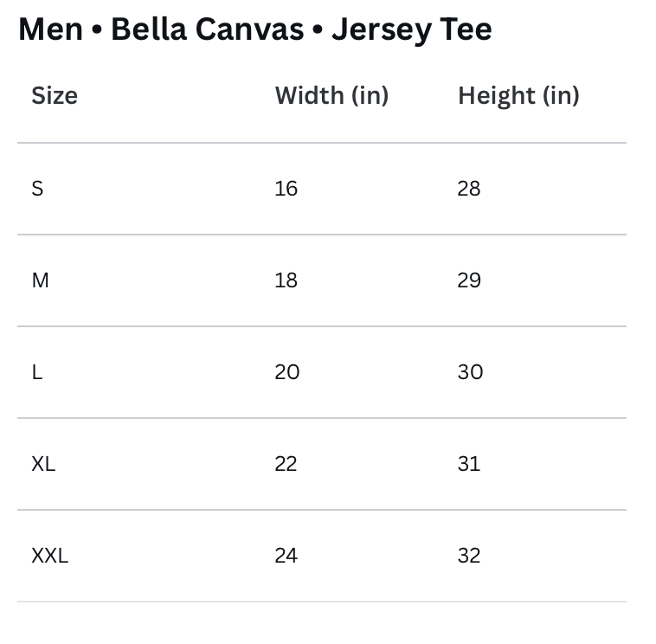Viewport: 656px width, 644px height.
Task: Select width value 18 for size M
Action: pyautogui.click(x=286, y=280)
